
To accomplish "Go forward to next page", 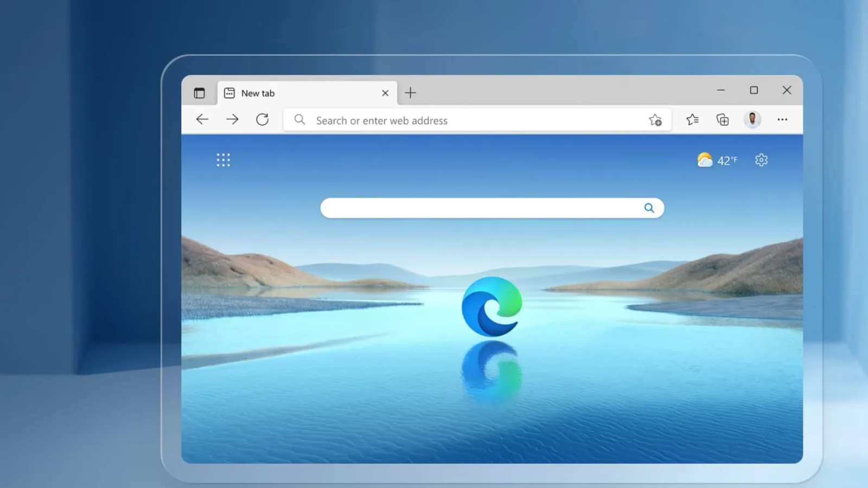I will pos(232,120).
